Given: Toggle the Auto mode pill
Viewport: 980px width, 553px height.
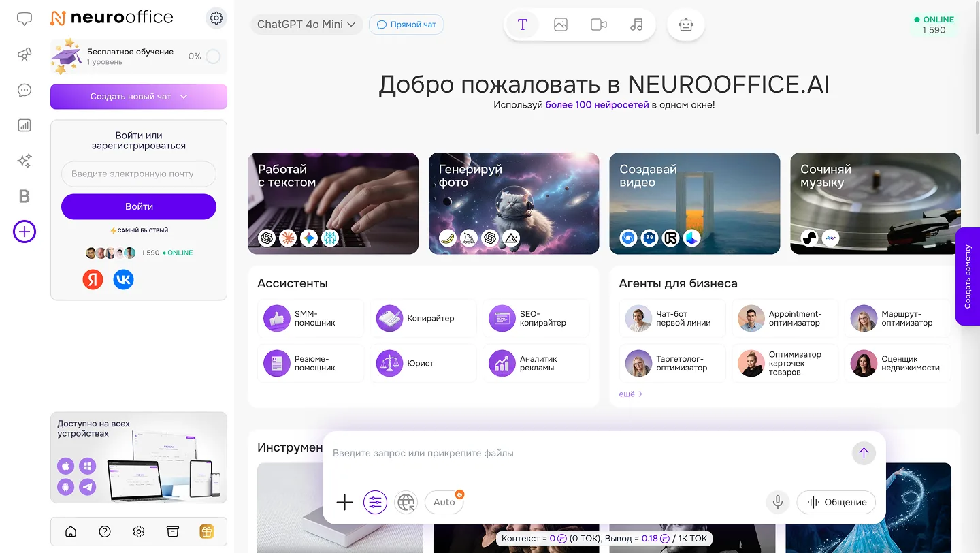Looking at the screenshot, I should (x=444, y=503).
